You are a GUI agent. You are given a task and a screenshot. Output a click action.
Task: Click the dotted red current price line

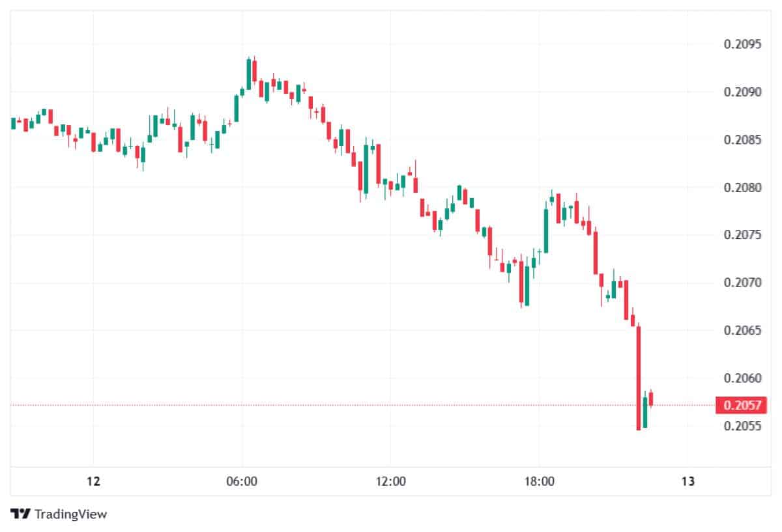(x=326, y=405)
